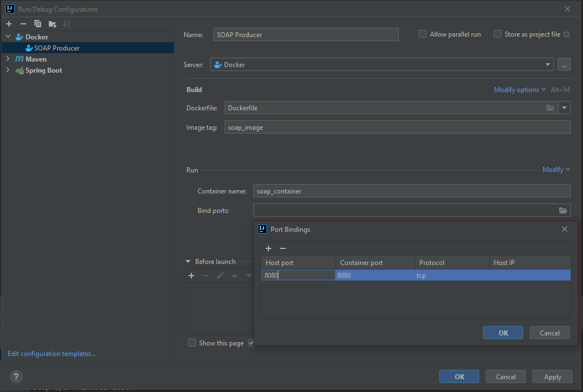Apply the configuration changes
Screen dimensions: 583x392
[552, 377]
